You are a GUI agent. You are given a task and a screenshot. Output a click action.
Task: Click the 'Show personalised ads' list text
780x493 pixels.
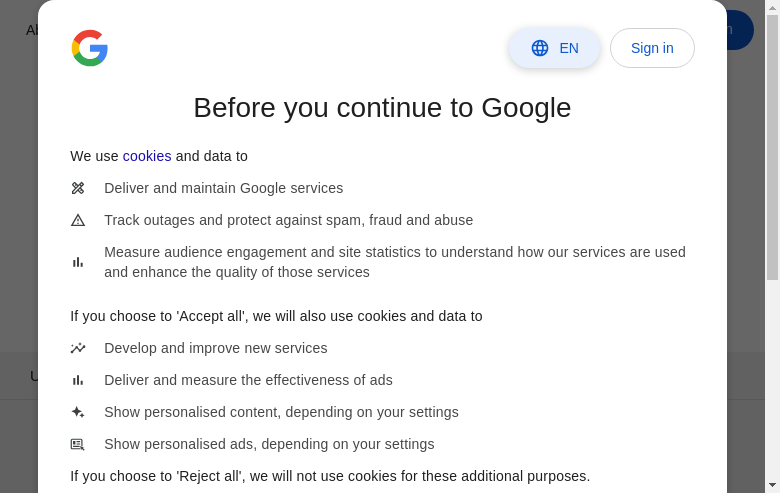tap(269, 444)
